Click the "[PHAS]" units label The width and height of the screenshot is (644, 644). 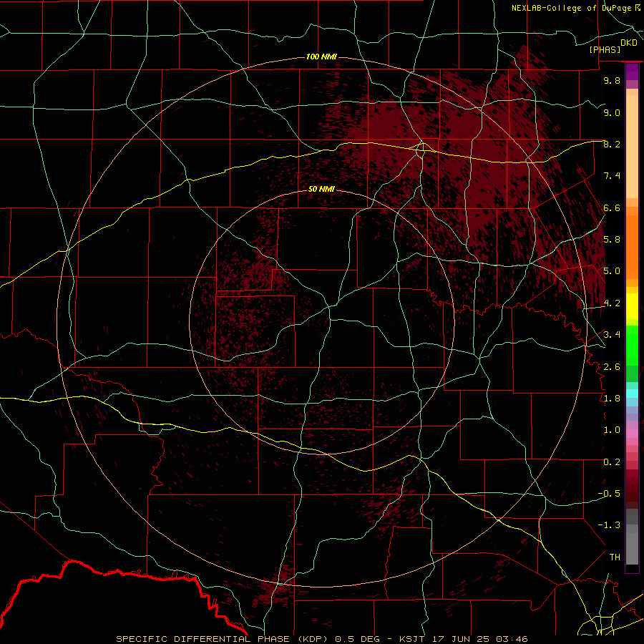[x=605, y=49]
